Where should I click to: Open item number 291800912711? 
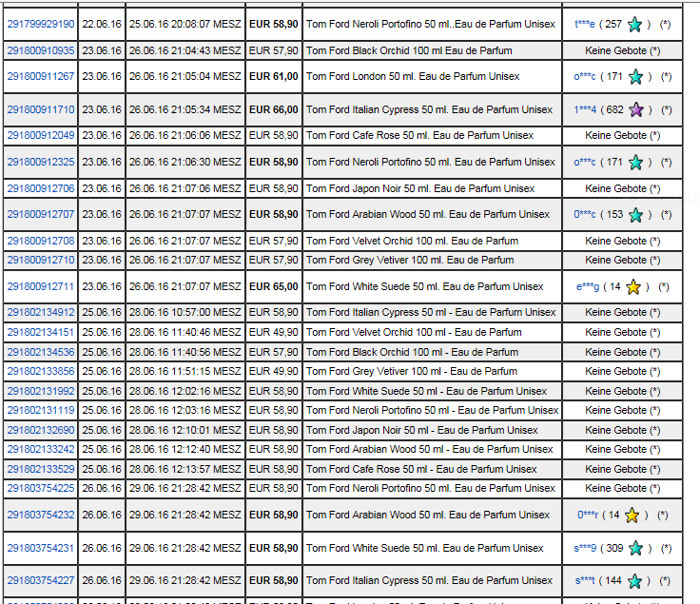(x=41, y=286)
